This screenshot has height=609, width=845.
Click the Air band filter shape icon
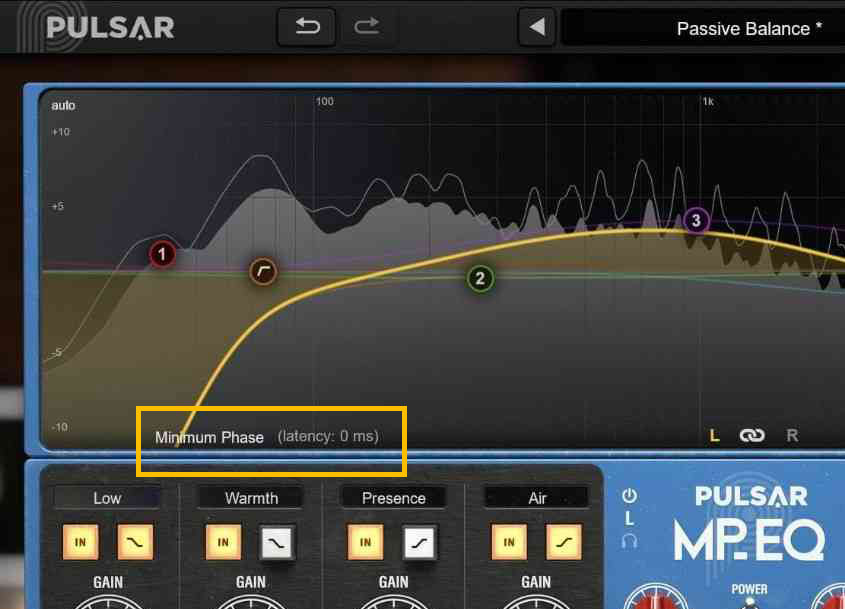click(x=563, y=542)
